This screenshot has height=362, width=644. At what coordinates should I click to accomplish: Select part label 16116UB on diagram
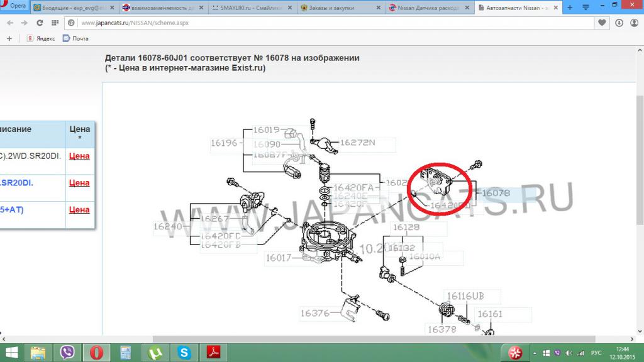(x=465, y=296)
